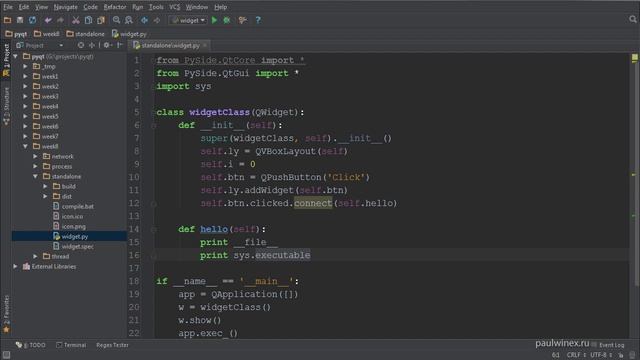
Task: Open the CRLF line separator selector
Action: [576, 355]
